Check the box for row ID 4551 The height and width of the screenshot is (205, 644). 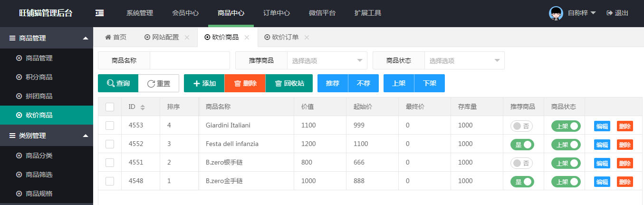[110, 163]
